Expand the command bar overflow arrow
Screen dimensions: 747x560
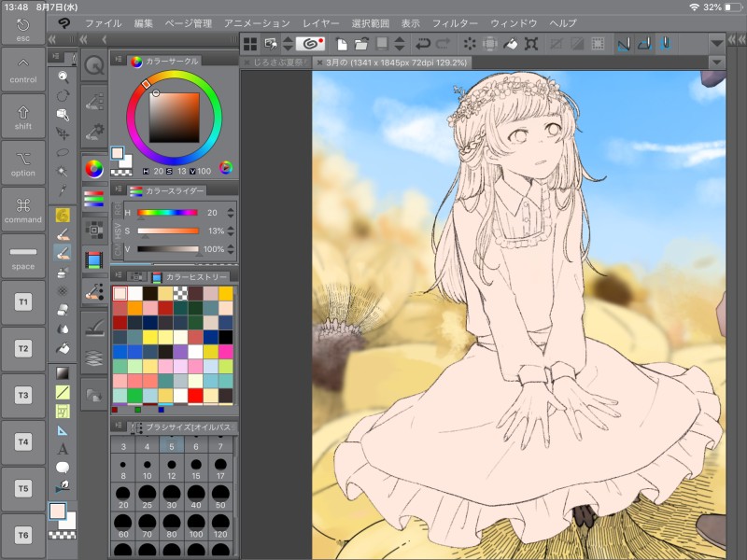coord(716,43)
